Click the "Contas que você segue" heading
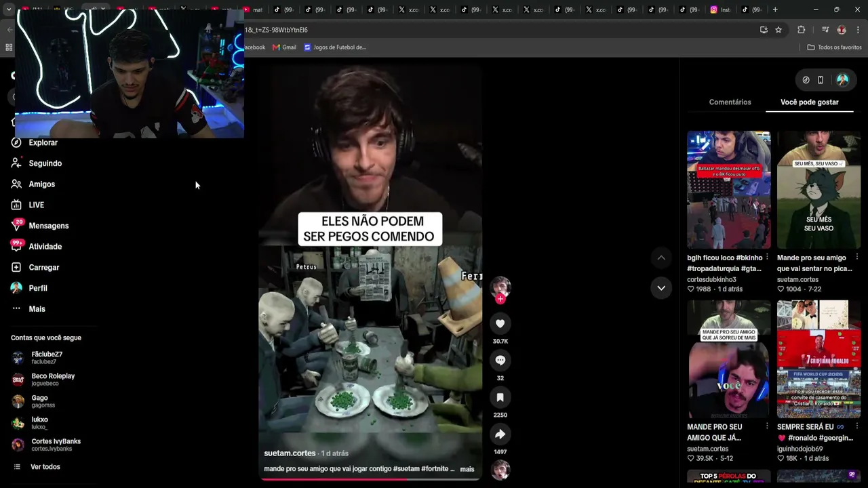This screenshot has height=488, width=868. click(46, 338)
